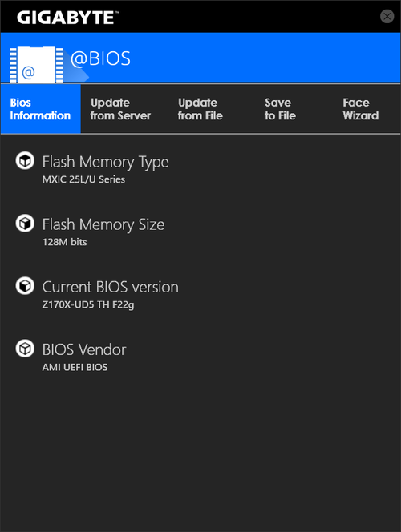This screenshot has height=532, width=401.
Task: Click the Current BIOS version heading
Action: (111, 287)
